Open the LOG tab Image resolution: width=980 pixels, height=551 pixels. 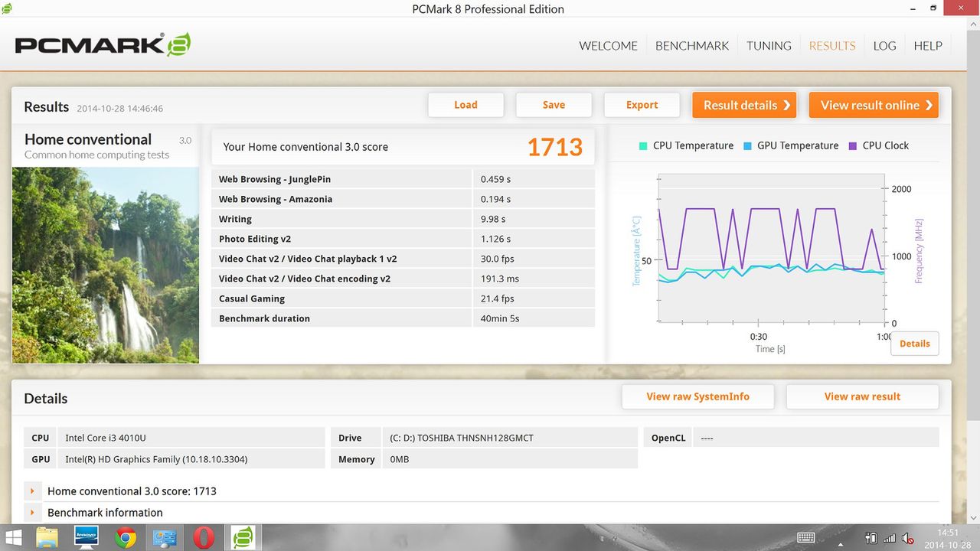click(884, 46)
